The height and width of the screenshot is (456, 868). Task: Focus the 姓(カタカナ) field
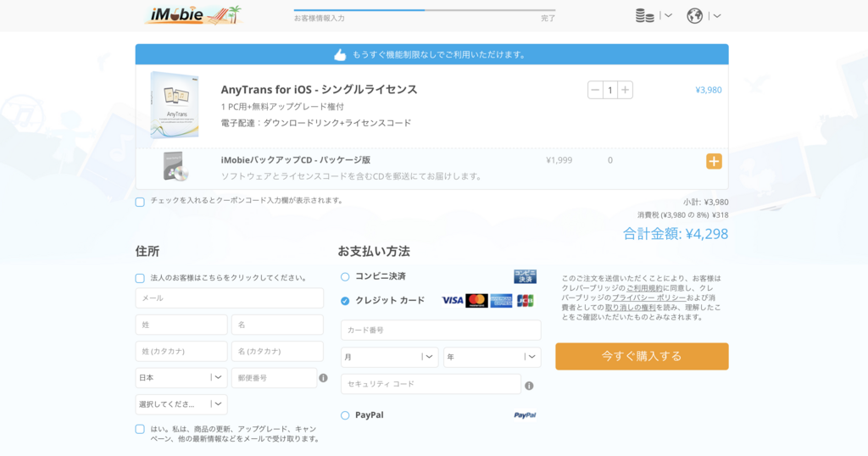(x=181, y=352)
